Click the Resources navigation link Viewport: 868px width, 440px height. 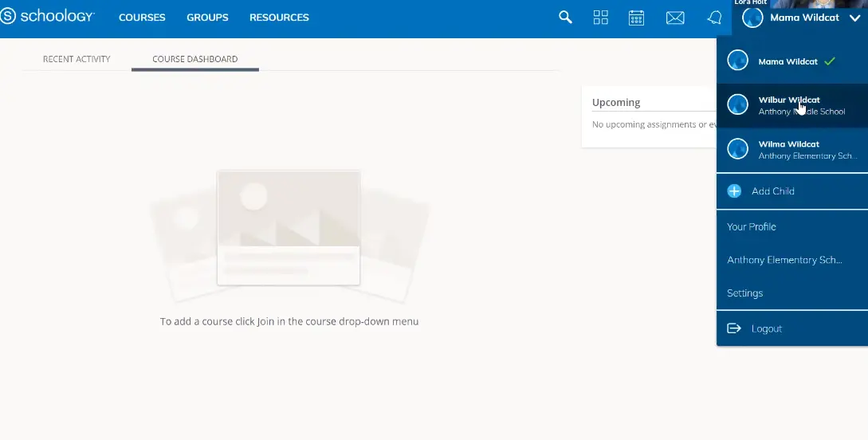coord(279,18)
